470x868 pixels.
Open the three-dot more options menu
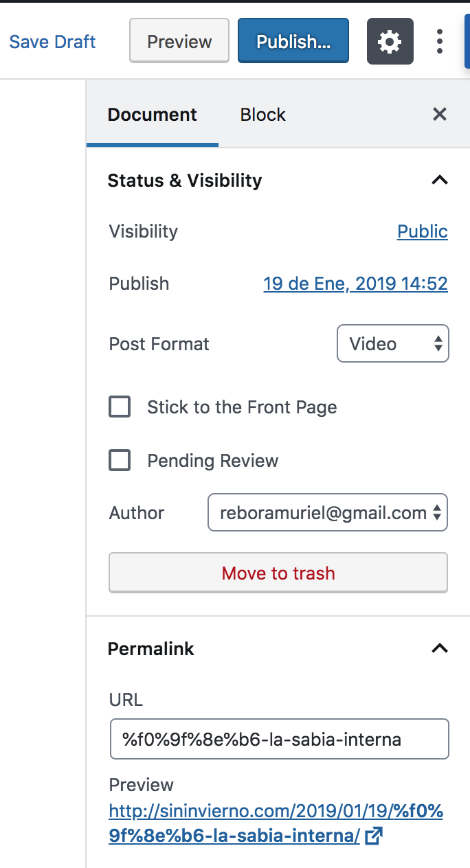tap(440, 42)
